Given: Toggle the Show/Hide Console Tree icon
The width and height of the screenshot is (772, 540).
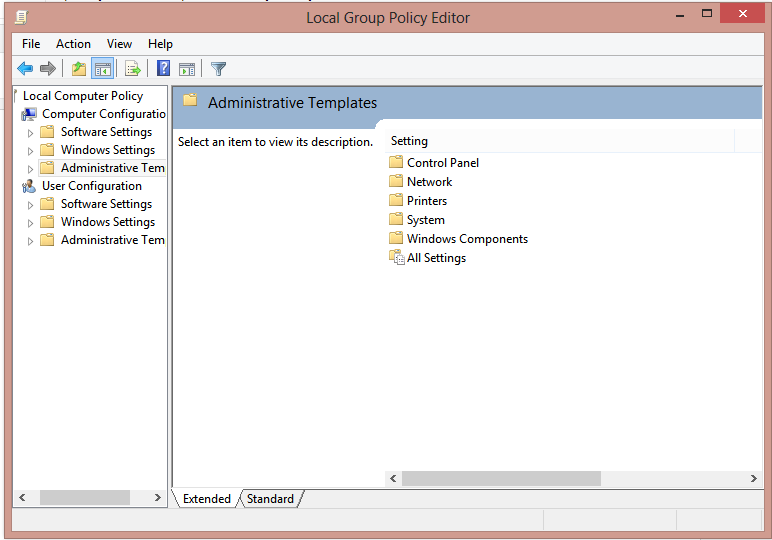Looking at the screenshot, I should (103, 68).
